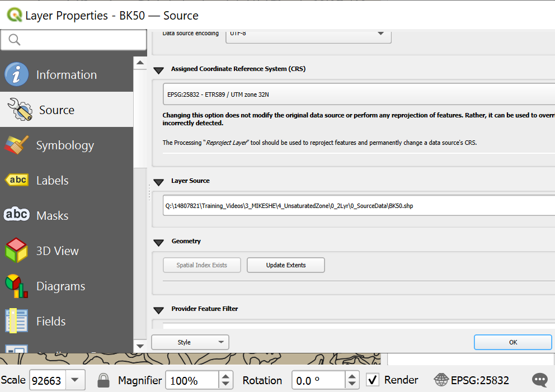Increase the Magnifier value with up arrow
Image resolution: width=555 pixels, height=392 pixels.
tap(225, 376)
